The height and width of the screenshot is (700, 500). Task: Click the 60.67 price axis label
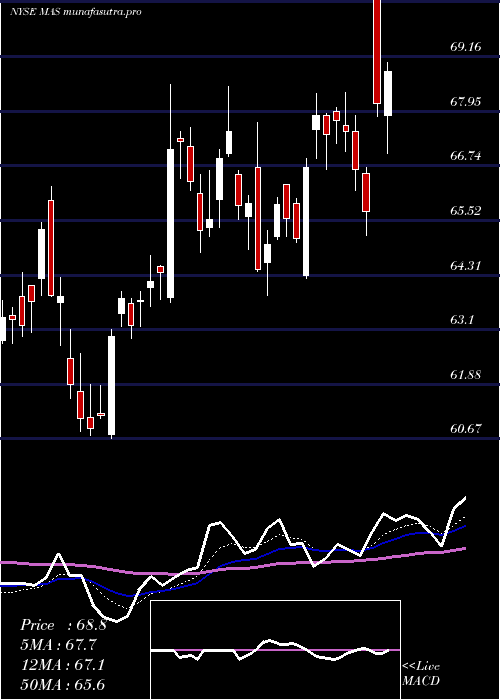pyautogui.click(x=466, y=429)
